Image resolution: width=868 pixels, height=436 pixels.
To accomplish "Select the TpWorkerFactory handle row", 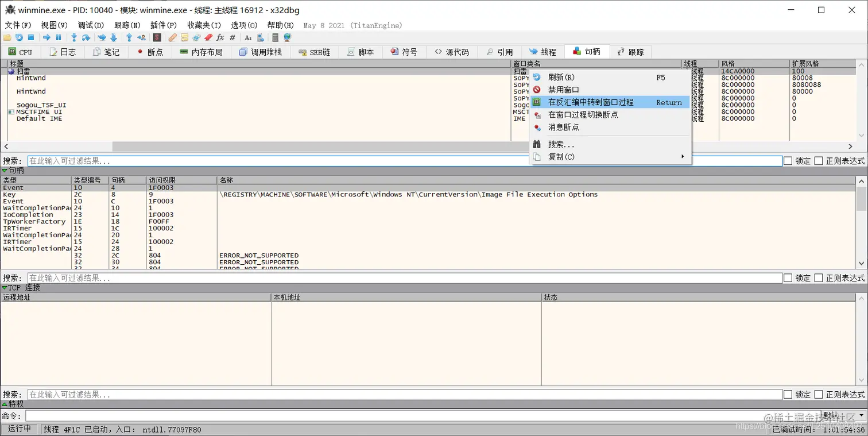I will pos(428,221).
